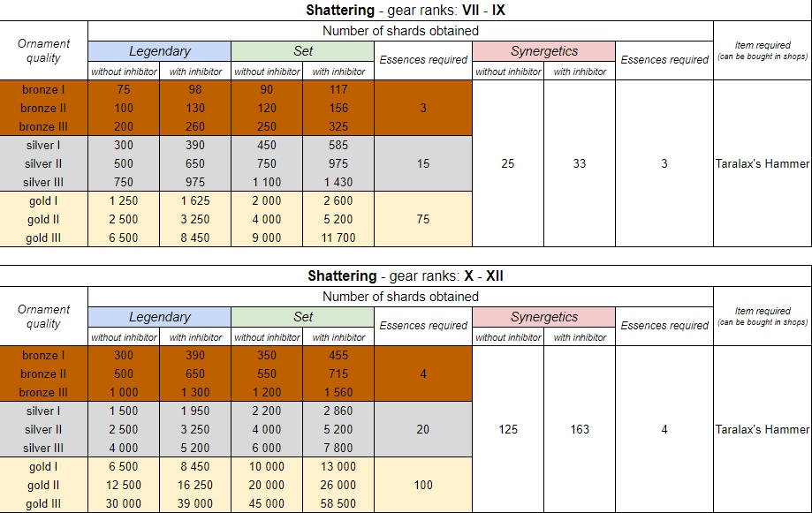Click the essences required value 15
Screen dimensions: 812x513
point(423,163)
